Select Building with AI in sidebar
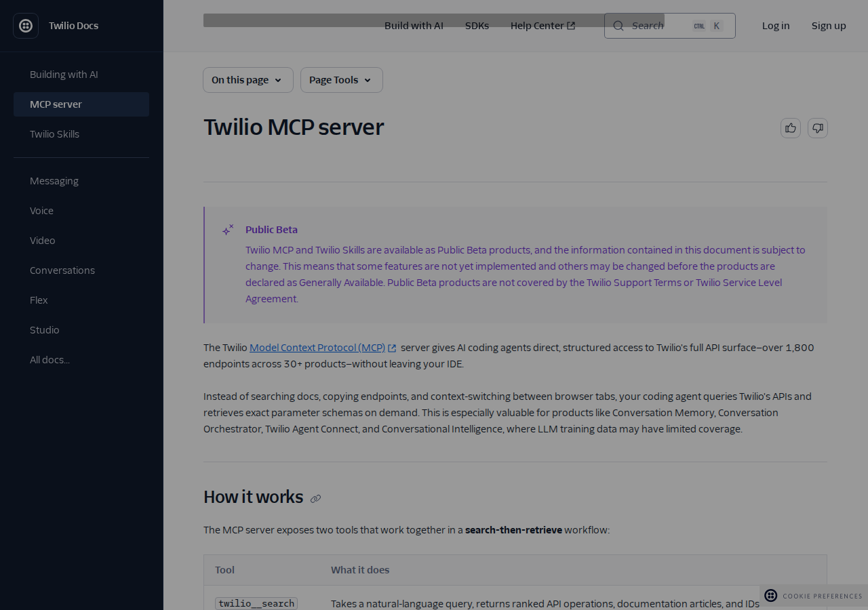This screenshot has width=868, height=610. click(x=81, y=75)
